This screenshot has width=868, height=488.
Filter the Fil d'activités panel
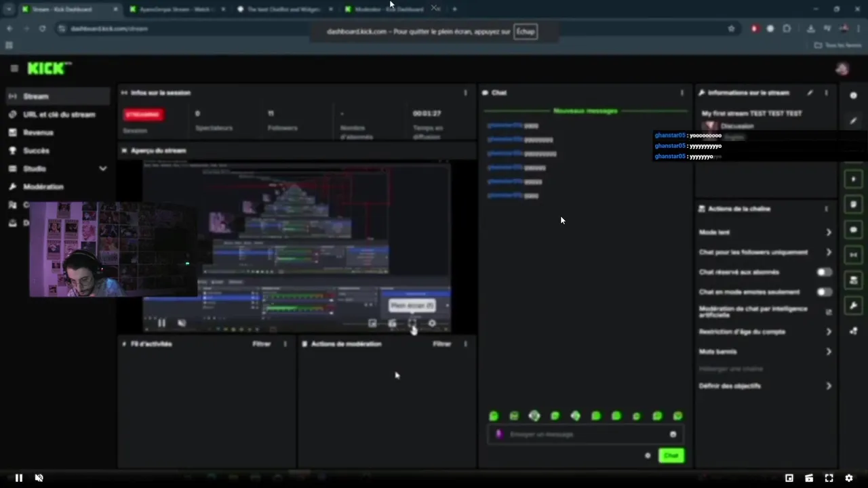pyautogui.click(x=262, y=344)
